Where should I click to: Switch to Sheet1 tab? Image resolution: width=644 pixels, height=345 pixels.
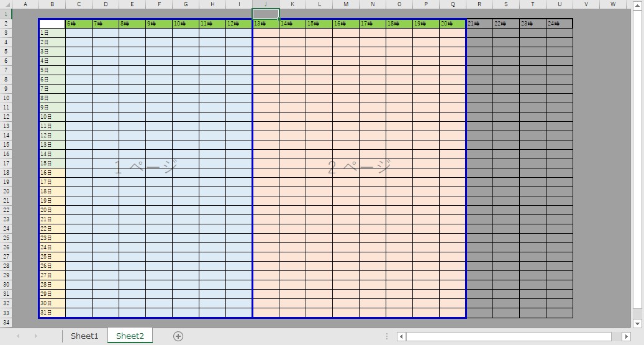point(84,336)
